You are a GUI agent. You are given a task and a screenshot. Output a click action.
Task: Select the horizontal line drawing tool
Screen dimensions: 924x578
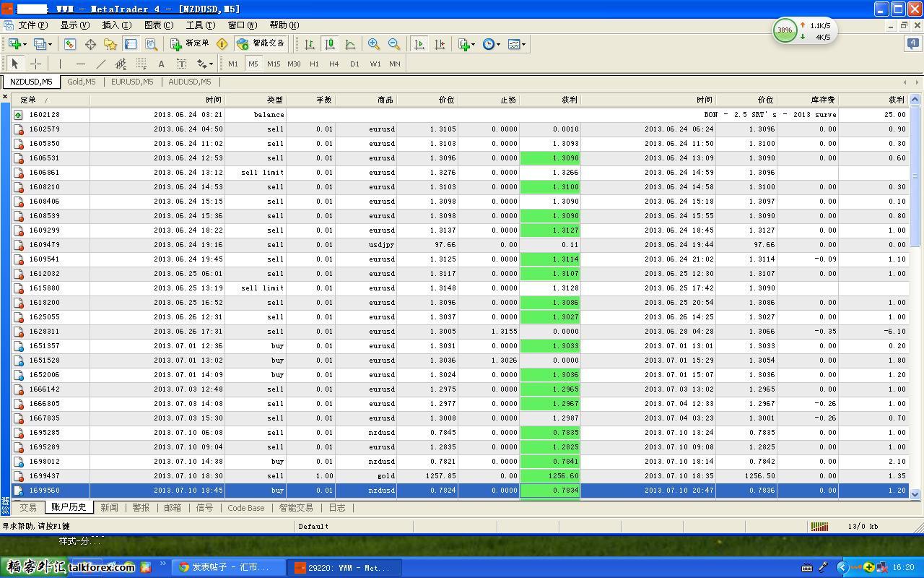[x=80, y=64]
